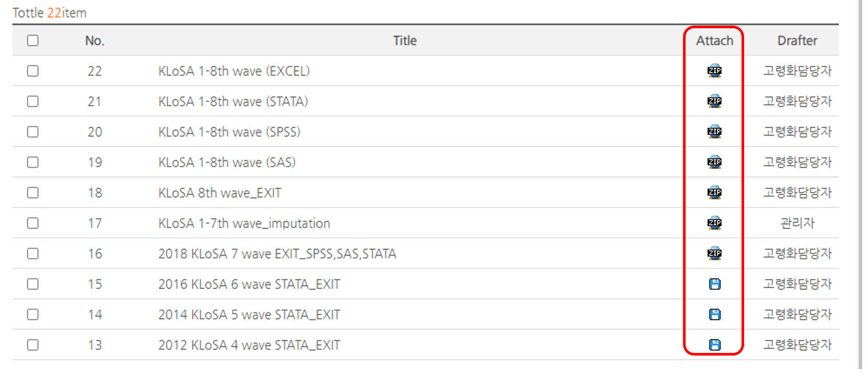Click the Title column header

coord(405,40)
